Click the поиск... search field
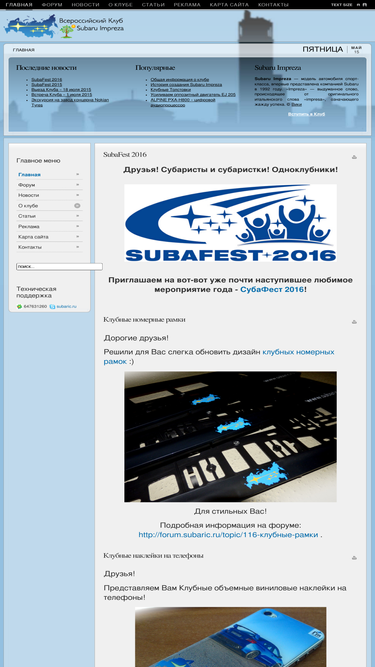Viewport: 375px width, 667px height. point(60,267)
